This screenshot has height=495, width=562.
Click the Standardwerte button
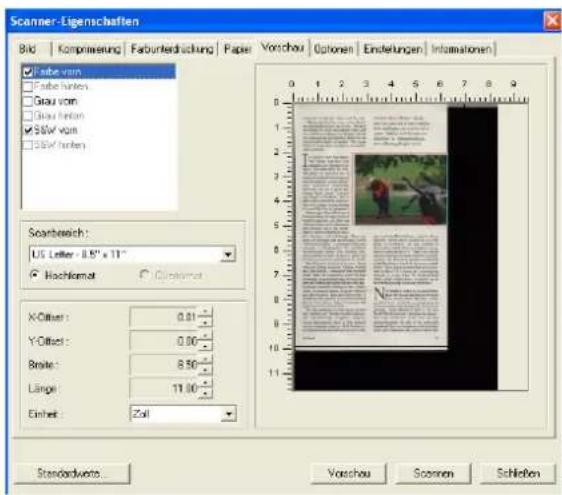click(72, 473)
